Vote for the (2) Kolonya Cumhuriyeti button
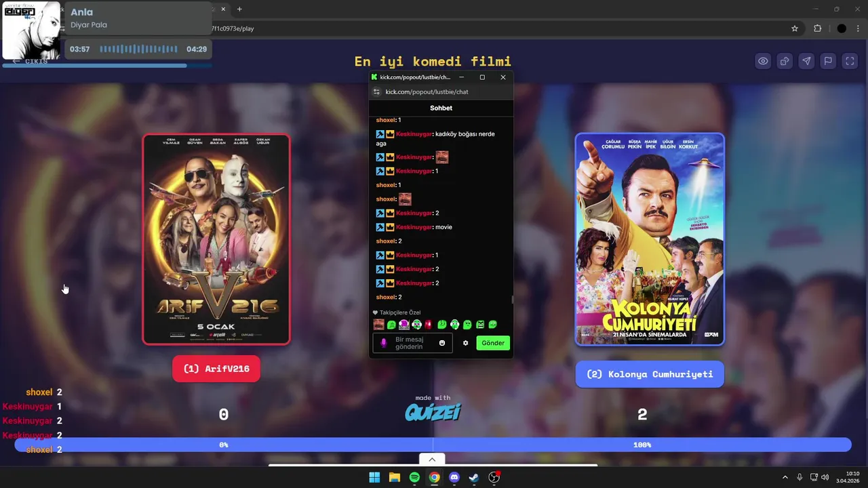868x488 pixels. tap(650, 374)
